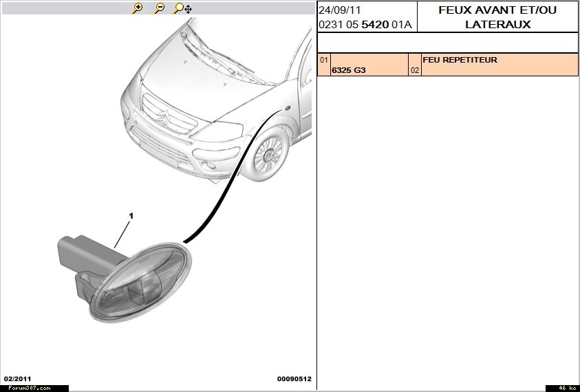Image resolution: width=580 pixels, height=392 pixels.
Task: Click the 46 ko file size label
Action: click(x=566, y=388)
